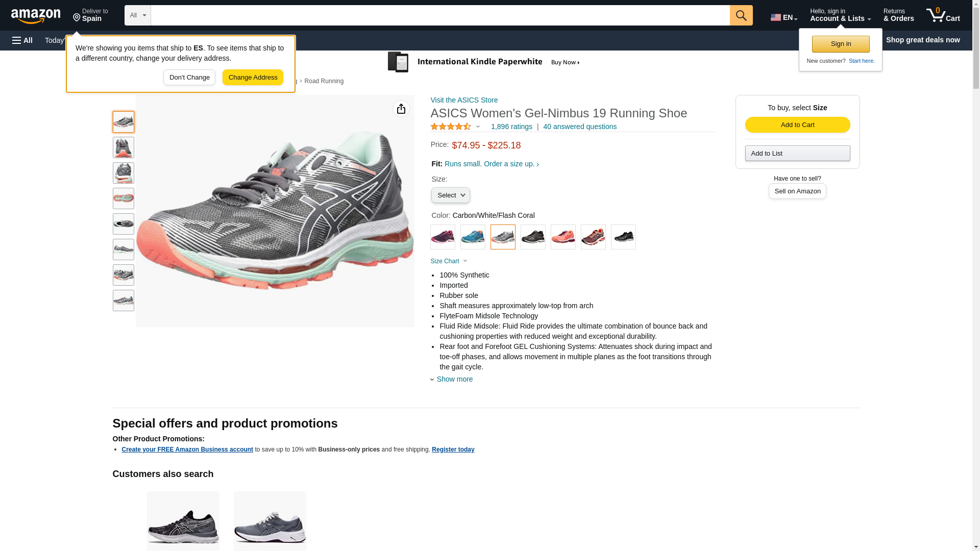Click the share icon on product image
Screen dimensions: 980x551
401,109
